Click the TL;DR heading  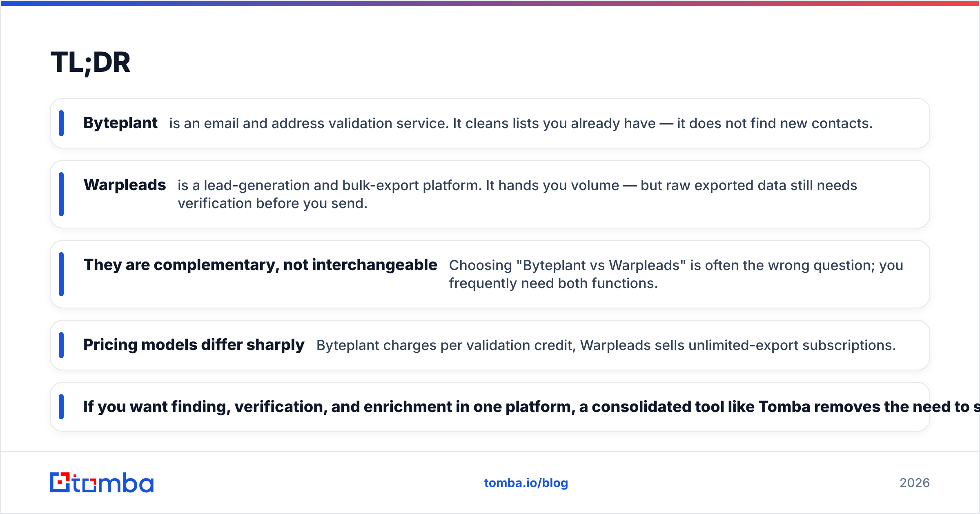pos(90,62)
